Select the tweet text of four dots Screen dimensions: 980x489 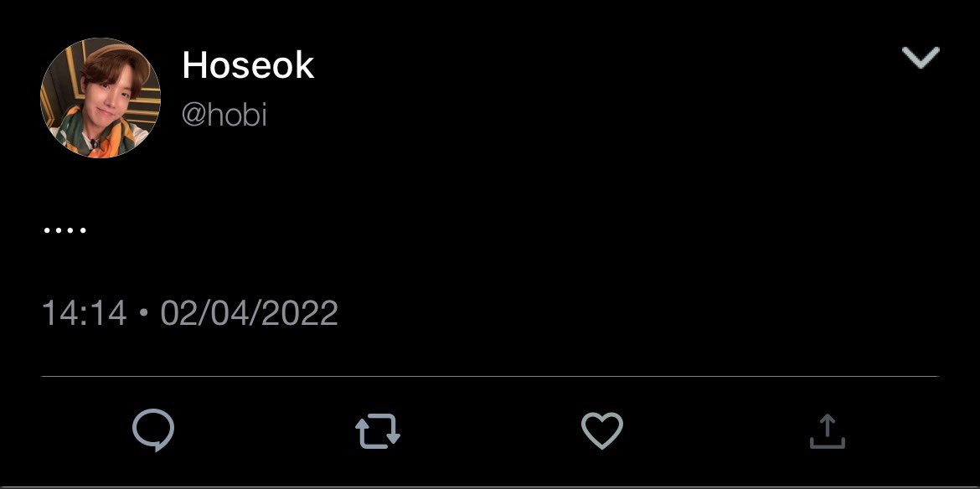64,230
